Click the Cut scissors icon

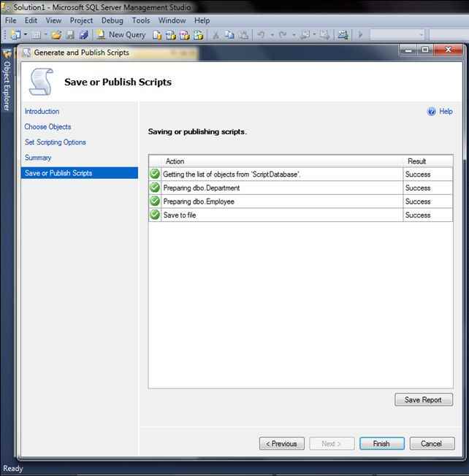tap(216, 35)
